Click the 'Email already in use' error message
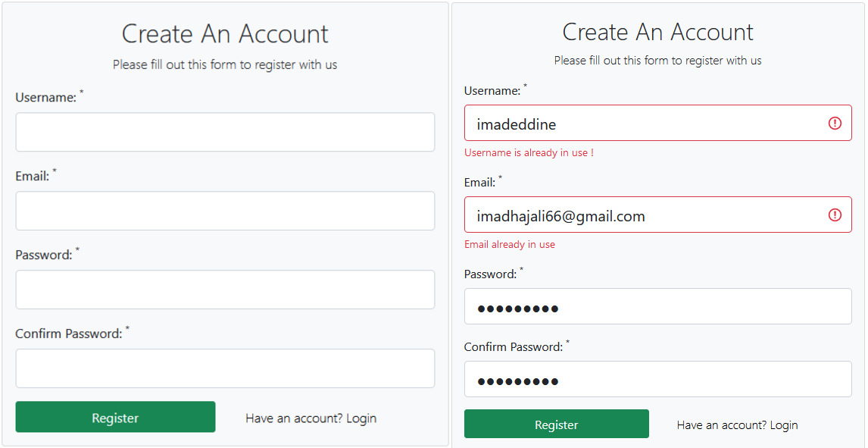Image resolution: width=868 pixels, height=448 pixels. 510,244
